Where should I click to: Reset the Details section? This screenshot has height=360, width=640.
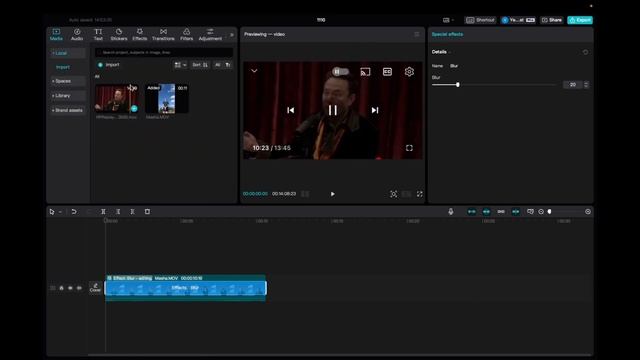[x=585, y=52]
